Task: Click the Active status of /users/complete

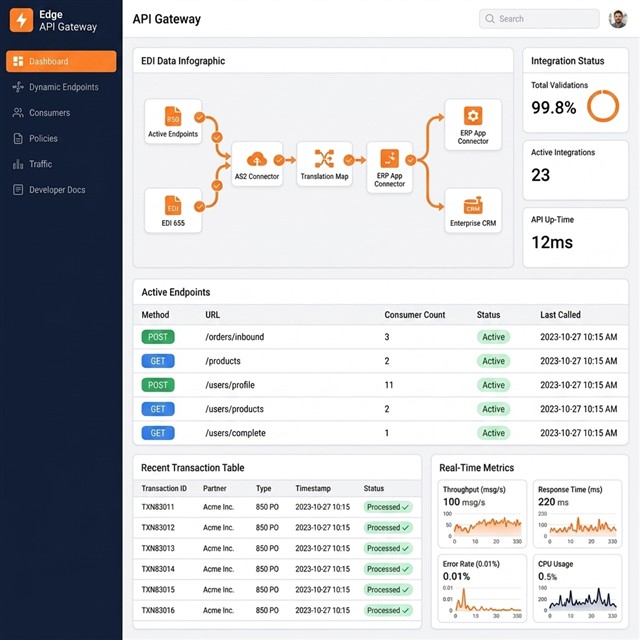Action: [x=493, y=433]
